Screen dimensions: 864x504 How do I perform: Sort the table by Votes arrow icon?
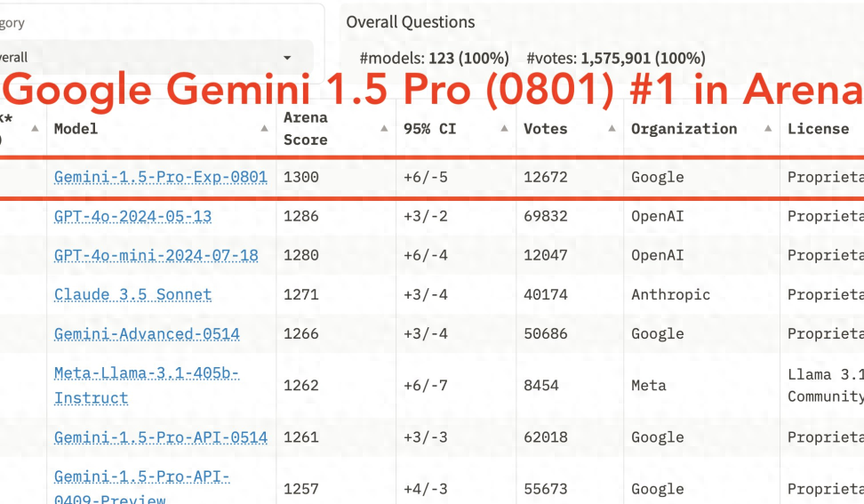pyautogui.click(x=612, y=129)
